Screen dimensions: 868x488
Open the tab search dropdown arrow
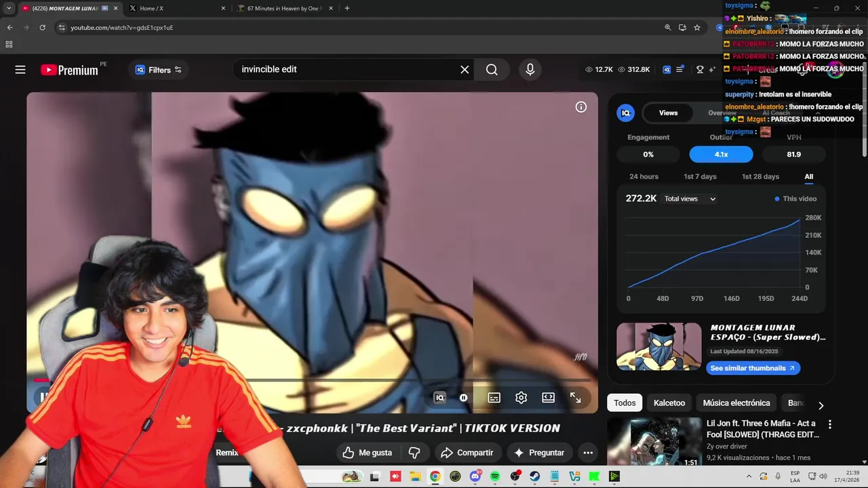(x=9, y=8)
